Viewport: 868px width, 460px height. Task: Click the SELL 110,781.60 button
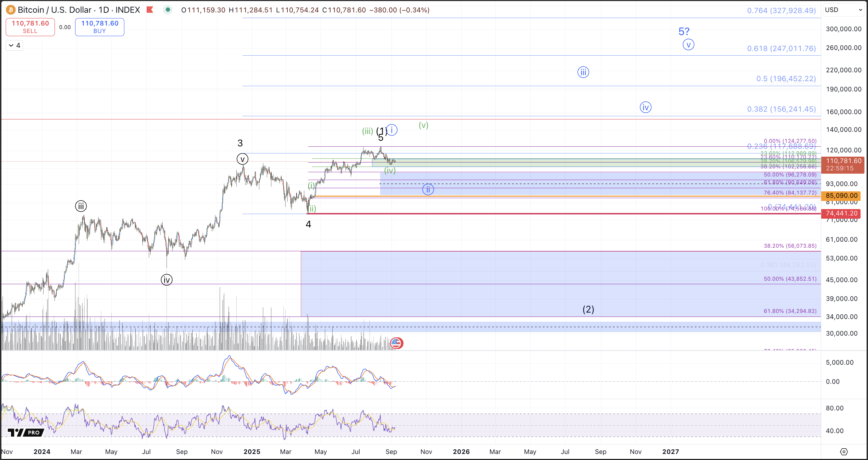[x=30, y=27]
